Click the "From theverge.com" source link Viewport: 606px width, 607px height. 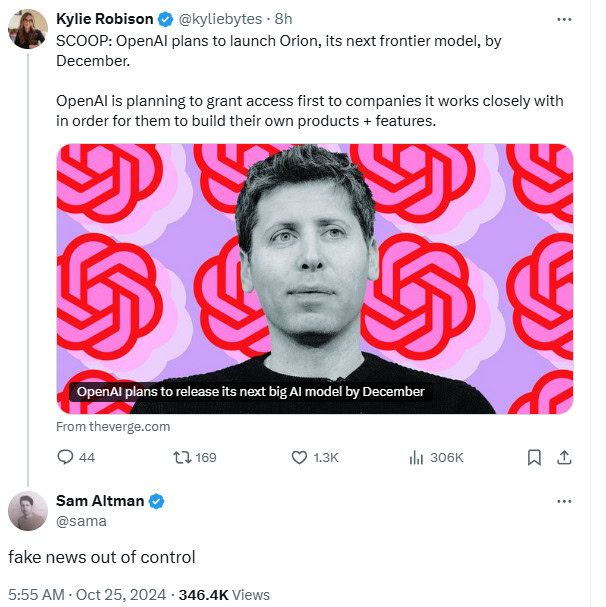tap(113, 426)
